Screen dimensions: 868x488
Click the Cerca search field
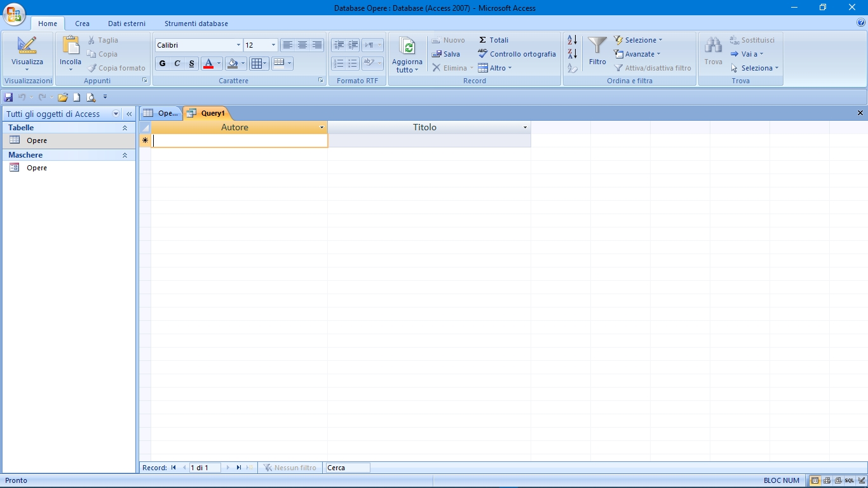(348, 468)
